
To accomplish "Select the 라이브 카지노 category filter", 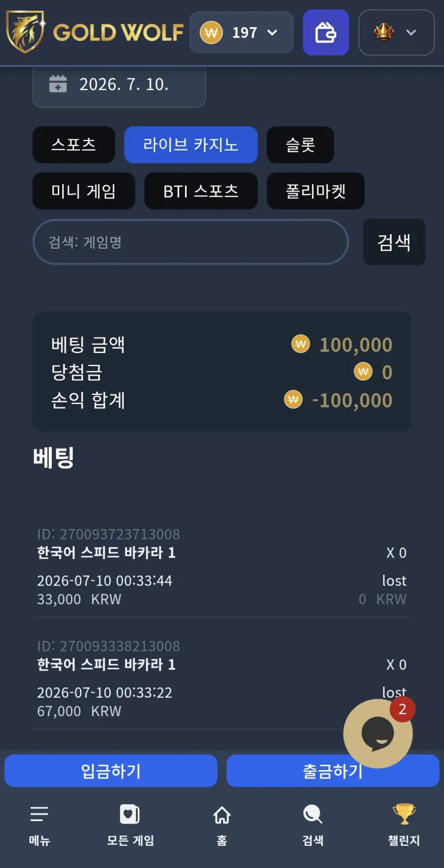I will pos(191,145).
